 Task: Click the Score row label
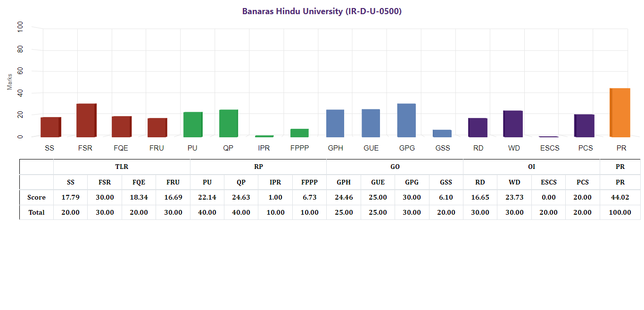pos(36,197)
